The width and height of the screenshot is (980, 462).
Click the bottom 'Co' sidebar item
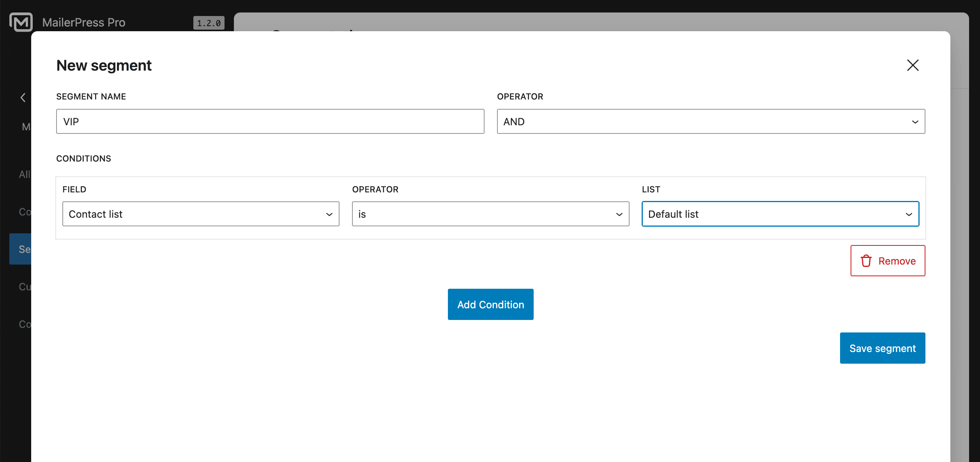coord(24,324)
